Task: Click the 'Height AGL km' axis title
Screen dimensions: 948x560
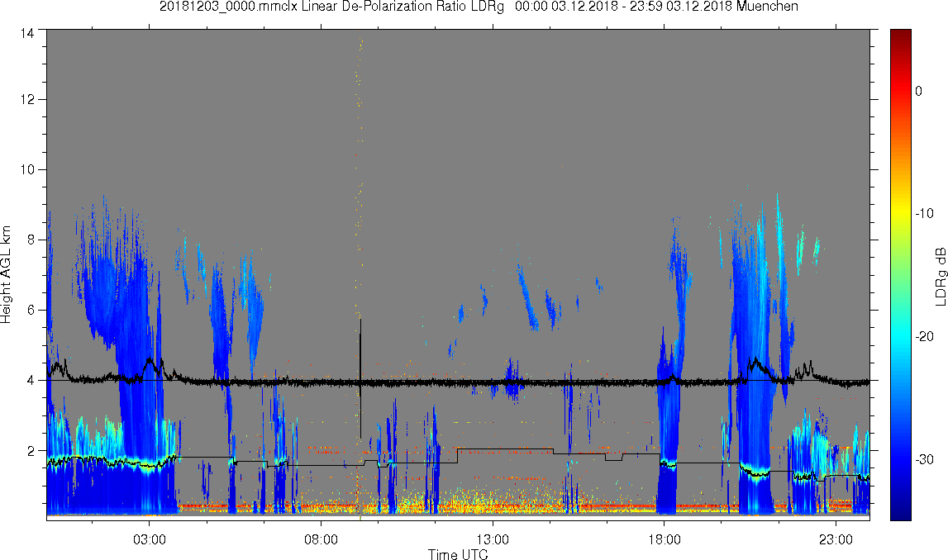Action: click(6, 275)
